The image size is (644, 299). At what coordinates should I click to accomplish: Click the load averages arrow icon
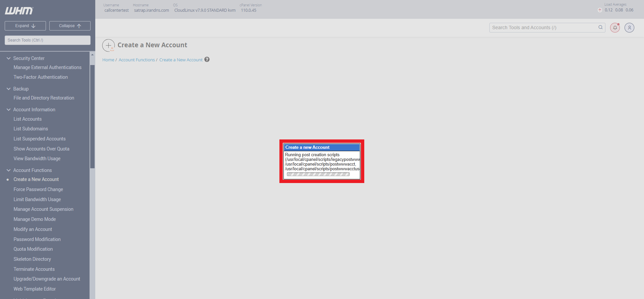coord(600,10)
